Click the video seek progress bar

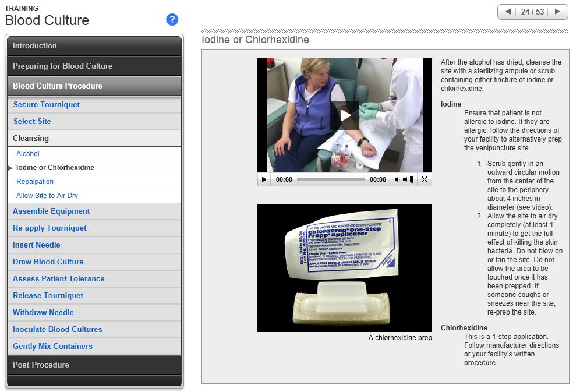(330, 179)
